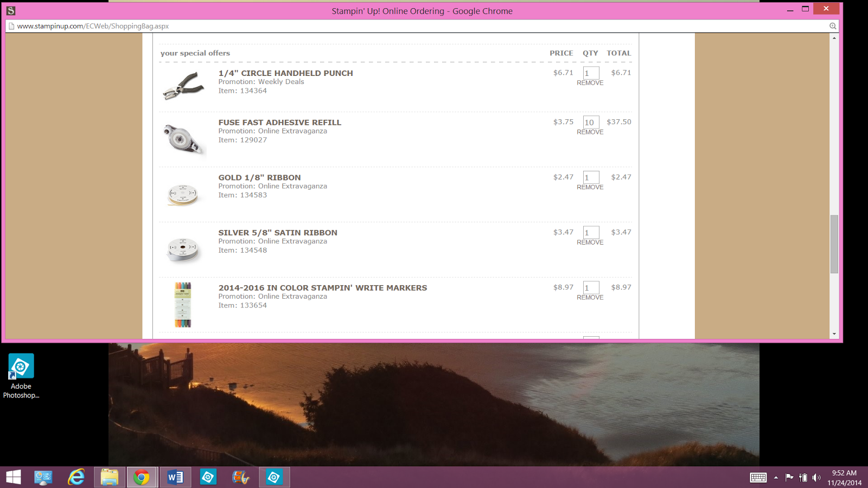This screenshot has width=868, height=488.
Task: Open the In Color Write Markers thumbnail
Action: (183, 305)
